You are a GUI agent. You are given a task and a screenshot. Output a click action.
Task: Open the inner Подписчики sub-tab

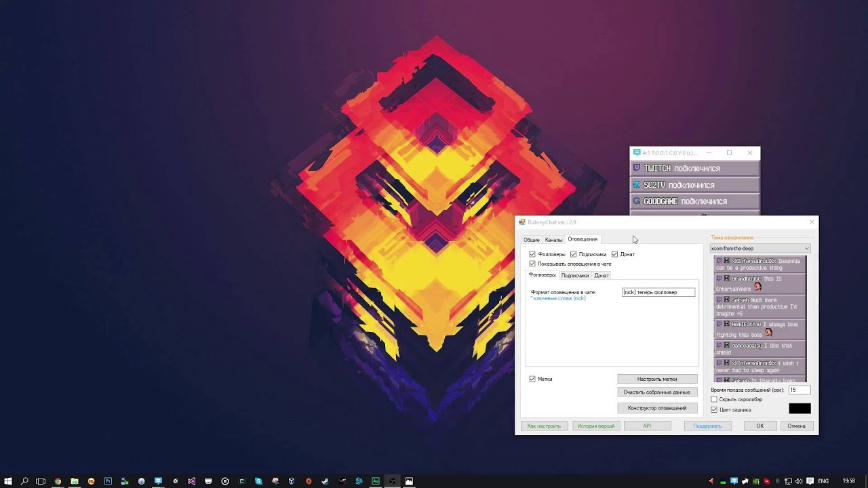point(575,276)
